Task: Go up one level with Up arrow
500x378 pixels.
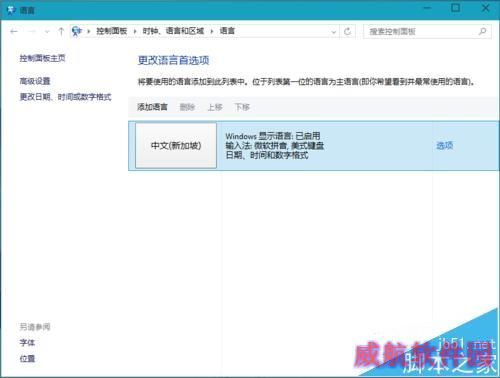Action: click(x=61, y=32)
